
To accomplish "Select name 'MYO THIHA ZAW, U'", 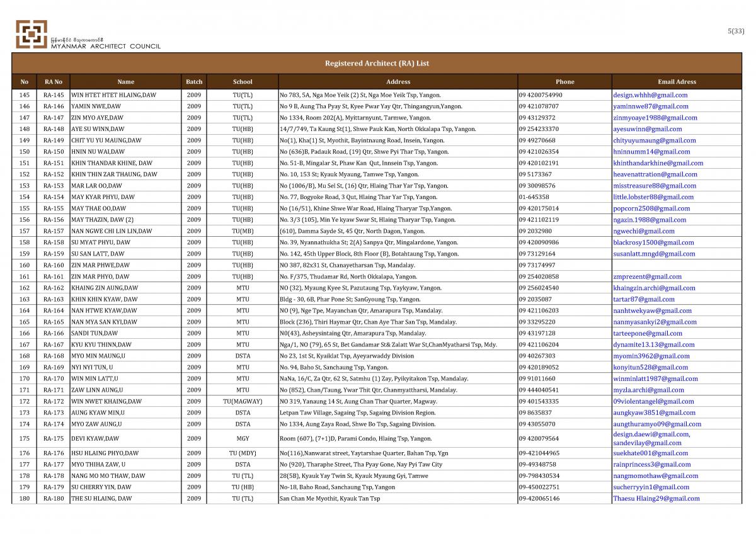I will (98, 464).
